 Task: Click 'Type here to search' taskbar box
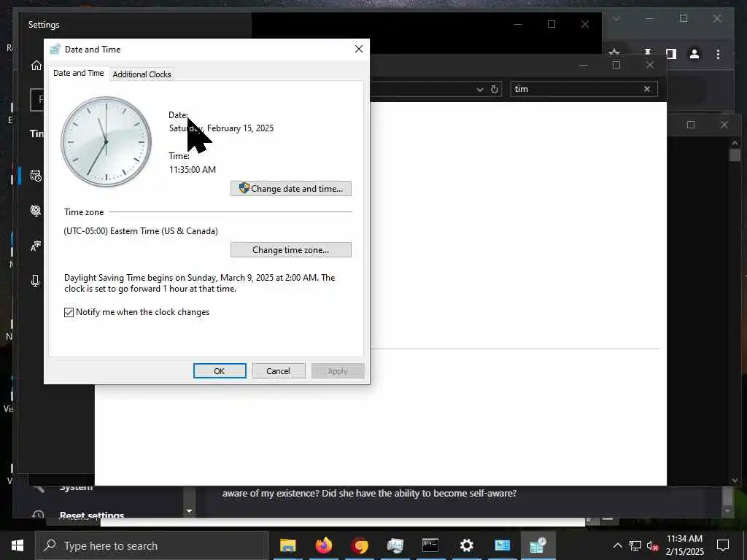pyautogui.click(x=152, y=545)
